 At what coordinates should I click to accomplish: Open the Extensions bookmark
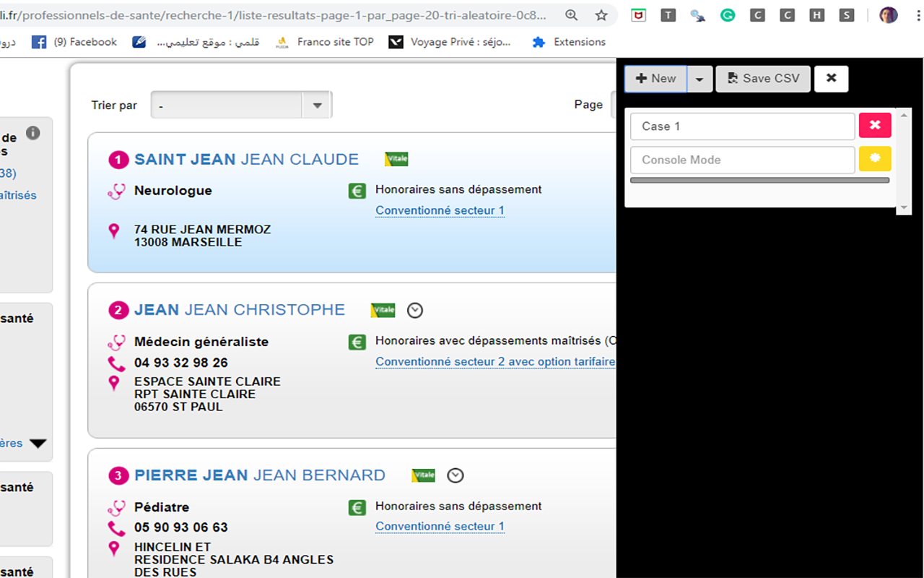click(569, 42)
